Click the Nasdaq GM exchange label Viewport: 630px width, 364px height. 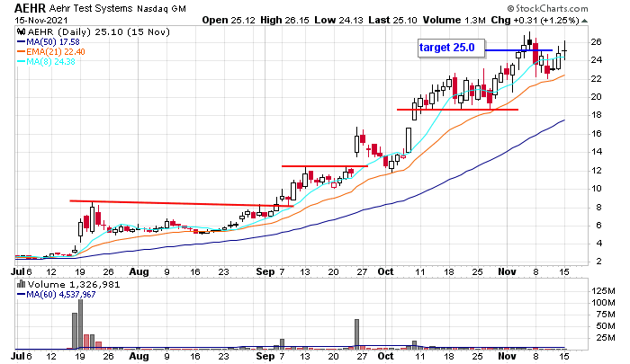[x=161, y=9]
